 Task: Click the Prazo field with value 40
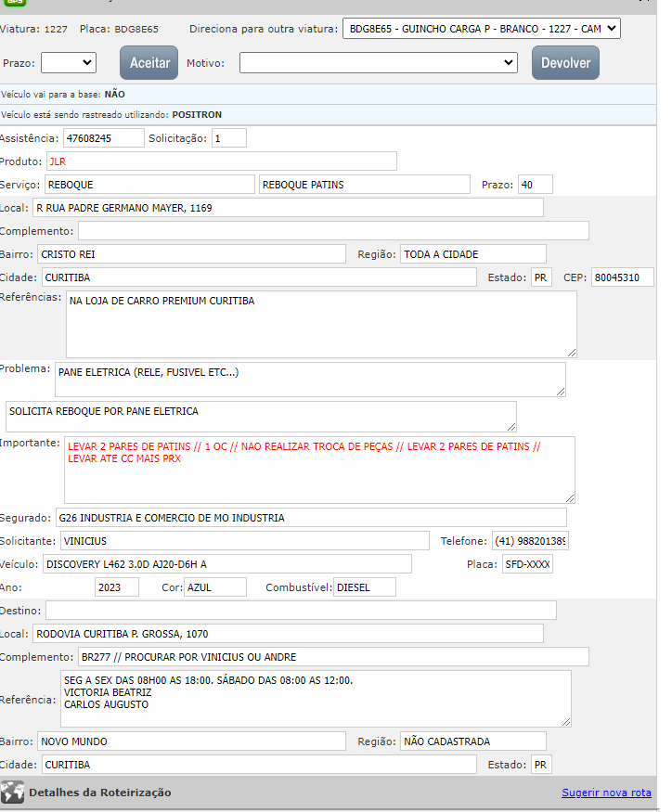click(536, 185)
